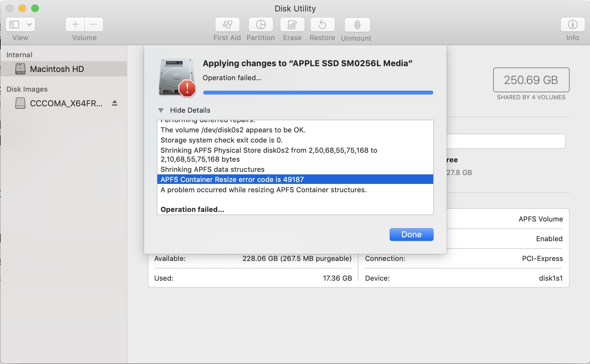The height and width of the screenshot is (364, 590).
Task: Click the operation progress bar
Action: pyautogui.click(x=318, y=93)
